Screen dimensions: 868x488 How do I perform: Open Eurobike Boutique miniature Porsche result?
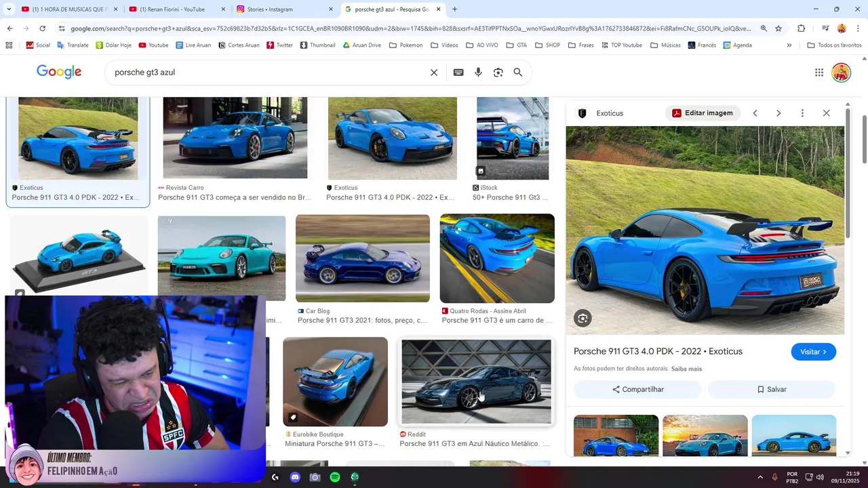tap(335, 382)
